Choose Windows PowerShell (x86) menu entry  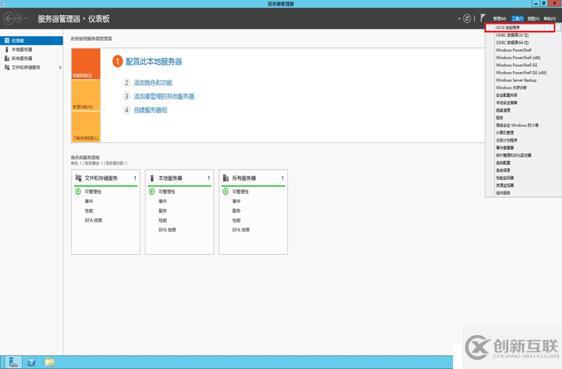[x=518, y=58]
